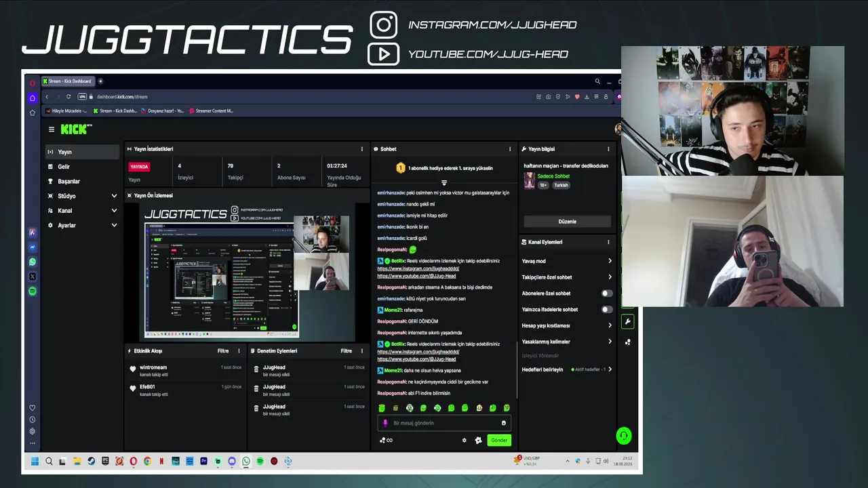Open Yayın İstatistikleri panel options menu
Viewport: 868px width, 488px height.
click(361, 149)
